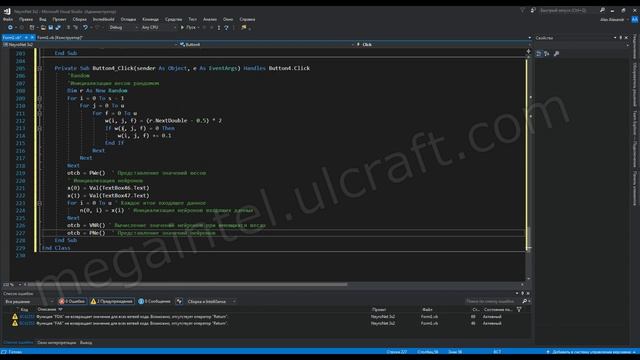Click the Undo arrow in toolbar

tap(85, 27)
